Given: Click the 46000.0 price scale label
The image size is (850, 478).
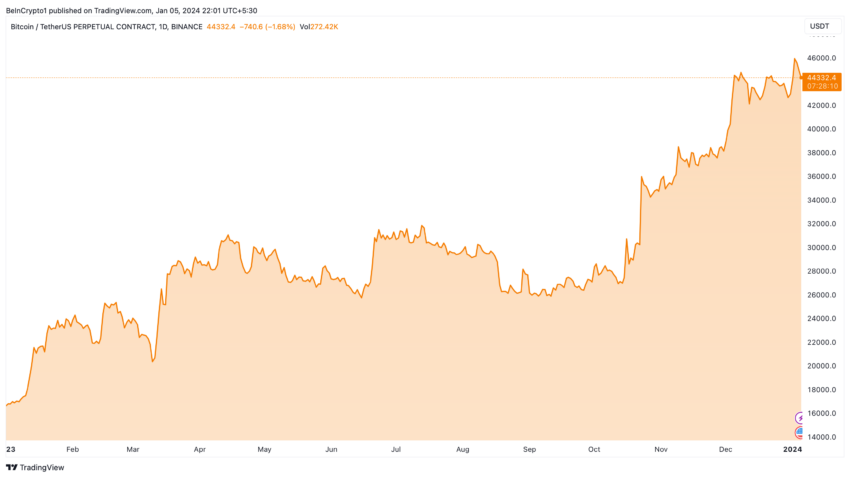Looking at the screenshot, I should 821,58.
